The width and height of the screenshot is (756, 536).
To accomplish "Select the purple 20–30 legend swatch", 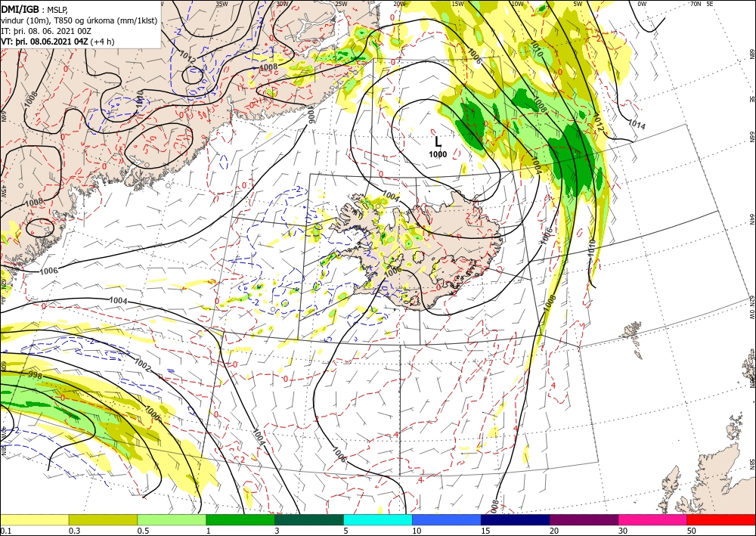I will (584, 519).
